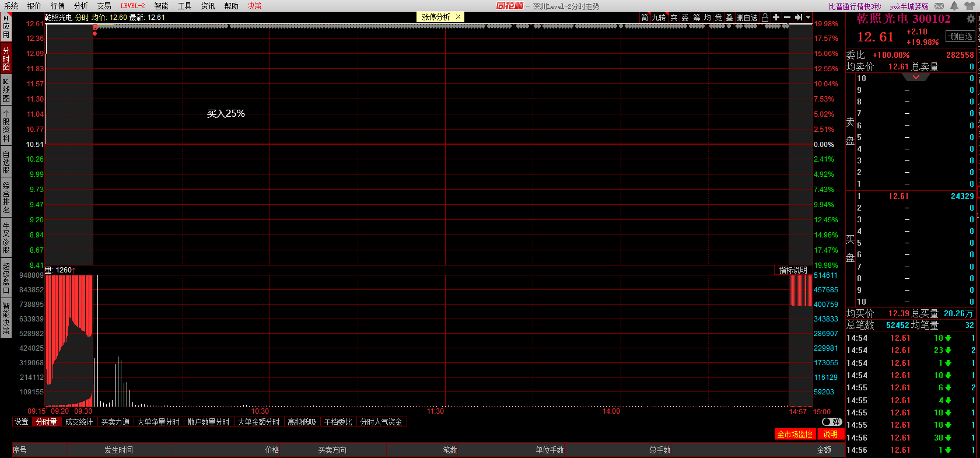Select the 千档委比 indicator tab

[x=338, y=422]
